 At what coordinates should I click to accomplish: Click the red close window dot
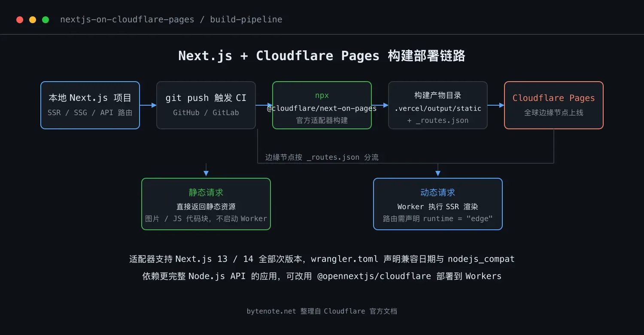coord(20,20)
